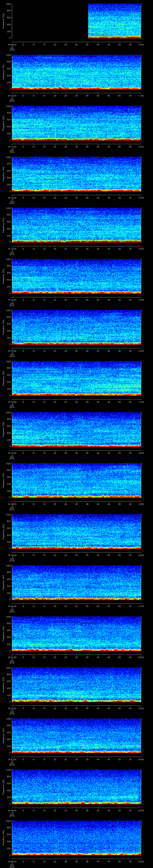
Task: Click the 13:00 end-of-axis label
Action: (141, 198)
